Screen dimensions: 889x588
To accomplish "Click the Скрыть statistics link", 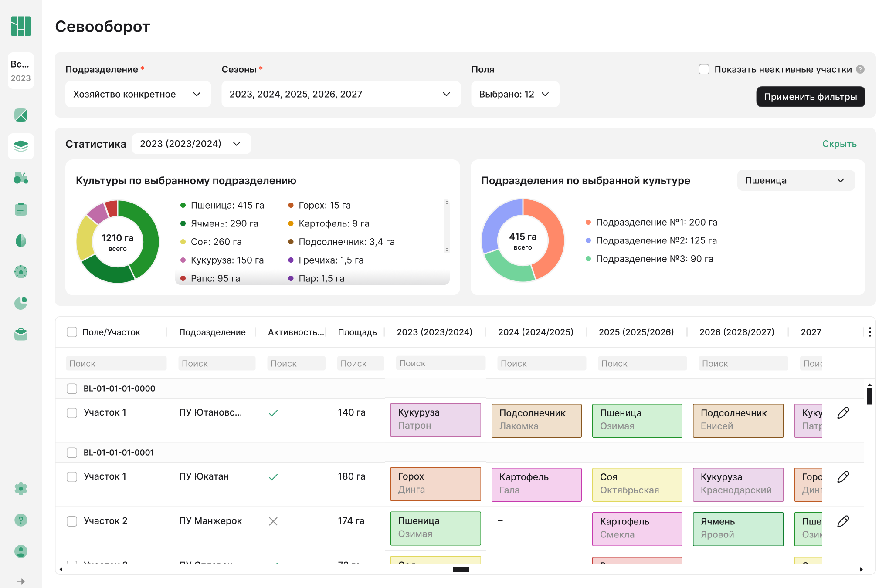I will (x=839, y=144).
